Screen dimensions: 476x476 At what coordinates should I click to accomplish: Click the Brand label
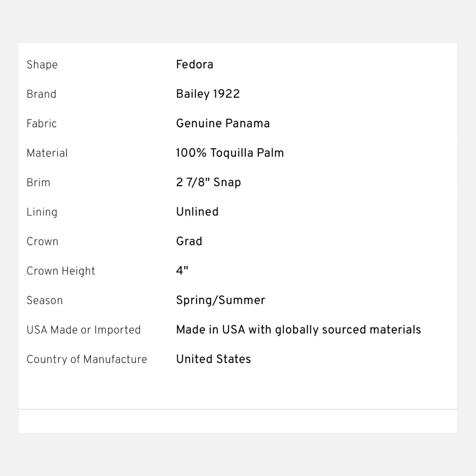click(41, 94)
